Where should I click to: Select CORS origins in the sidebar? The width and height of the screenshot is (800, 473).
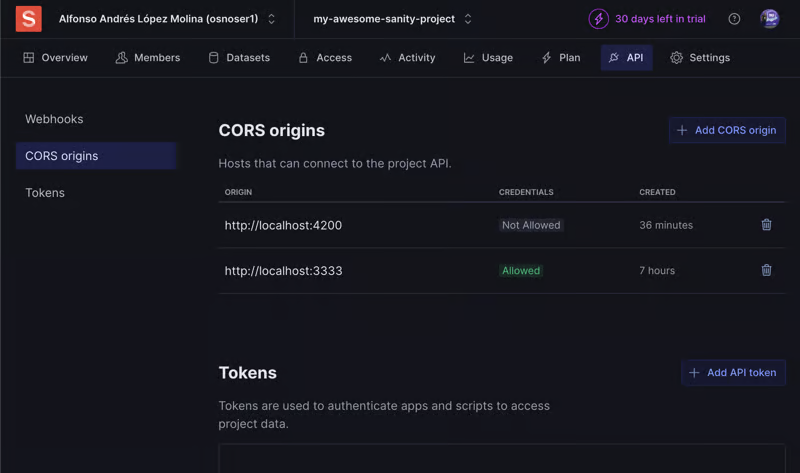point(96,156)
